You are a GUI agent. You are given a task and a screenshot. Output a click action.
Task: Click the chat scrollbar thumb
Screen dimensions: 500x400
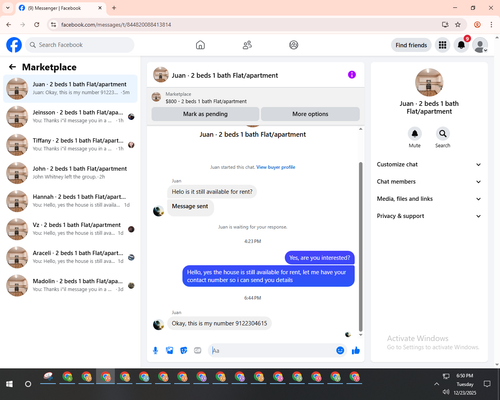click(x=360, y=247)
